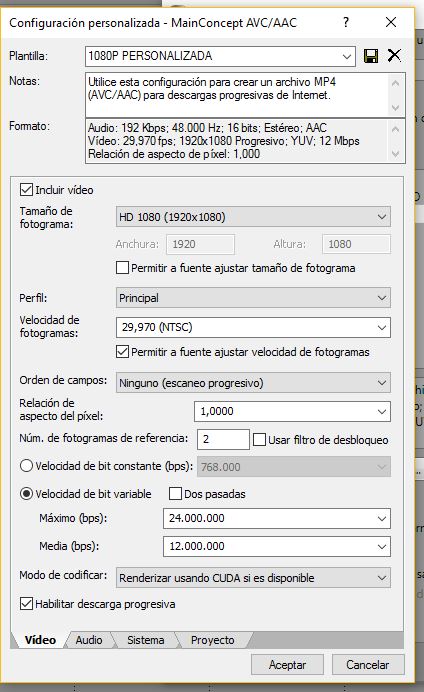Switch to the Proyecto tab
This screenshot has width=424, height=692.
tap(213, 640)
